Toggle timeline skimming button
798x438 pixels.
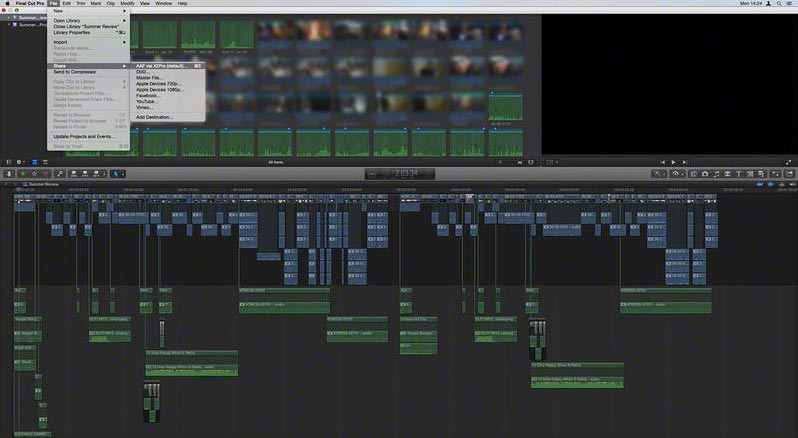[x=760, y=184]
